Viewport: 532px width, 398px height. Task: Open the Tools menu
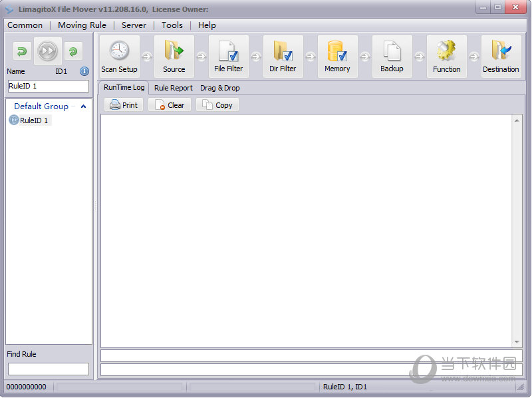172,25
